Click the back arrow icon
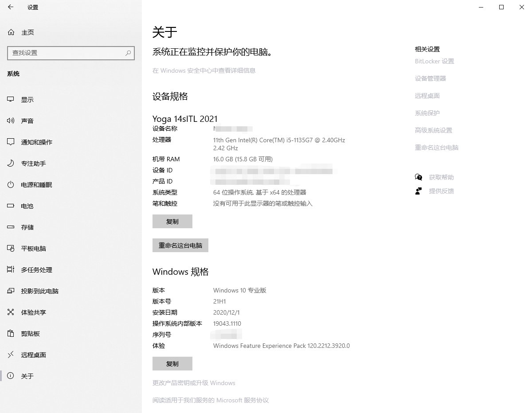This screenshot has height=413, width=532. point(11,7)
